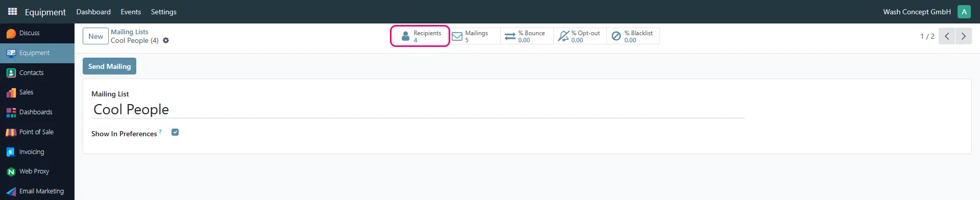Click the Equipment app title
Image resolution: width=980 pixels, height=200 pixels.
pos(45,12)
